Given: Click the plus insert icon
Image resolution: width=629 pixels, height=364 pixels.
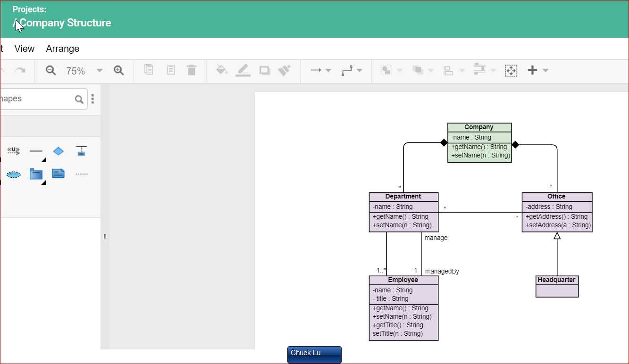Looking at the screenshot, I should (532, 70).
